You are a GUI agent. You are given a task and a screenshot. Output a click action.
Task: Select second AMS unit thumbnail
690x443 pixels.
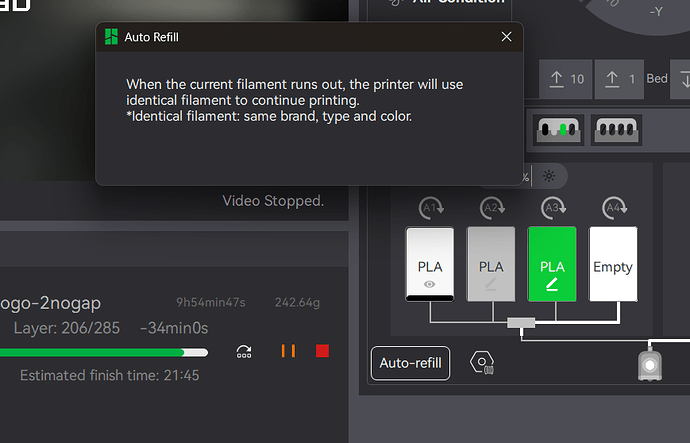point(616,130)
